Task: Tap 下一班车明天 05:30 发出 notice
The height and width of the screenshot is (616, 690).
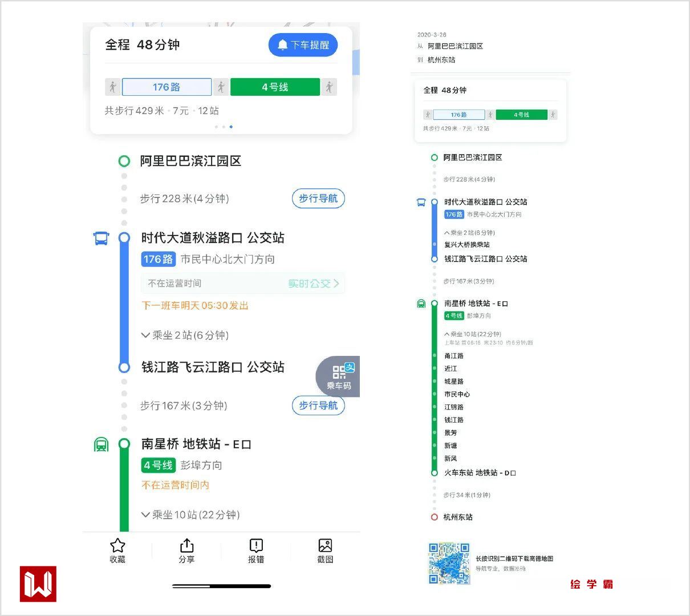Action: (195, 305)
